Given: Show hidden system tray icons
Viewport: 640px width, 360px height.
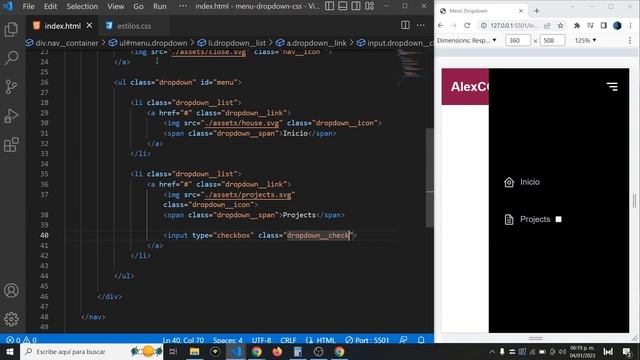Looking at the screenshot, I should (492, 351).
